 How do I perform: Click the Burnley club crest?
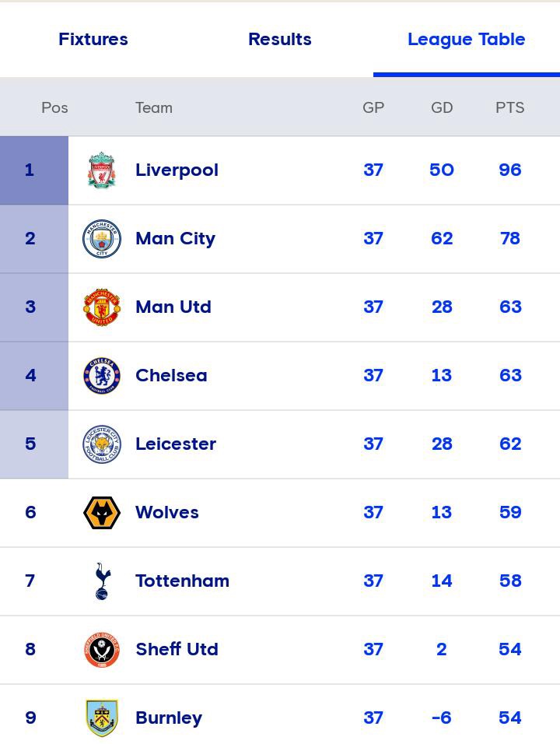[x=102, y=718]
